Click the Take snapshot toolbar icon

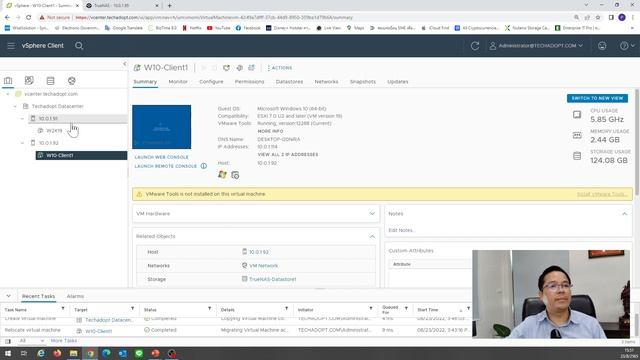(x=251, y=68)
